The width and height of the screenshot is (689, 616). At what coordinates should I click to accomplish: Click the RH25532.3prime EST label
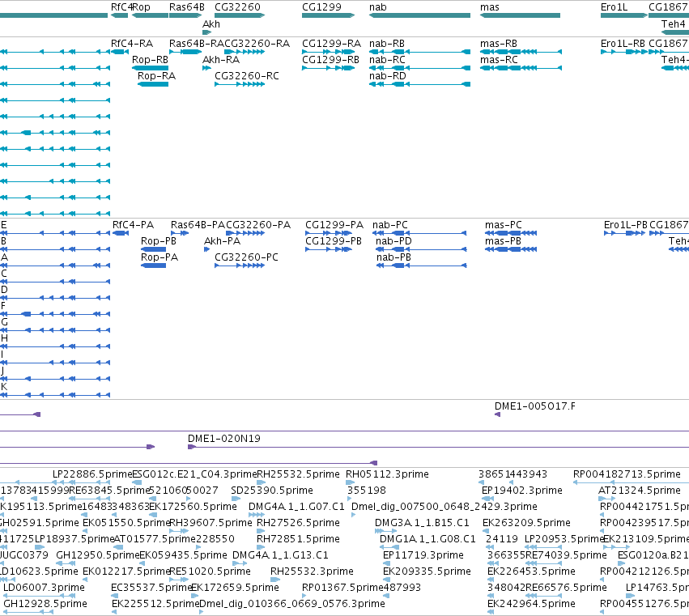tap(312, 571)
